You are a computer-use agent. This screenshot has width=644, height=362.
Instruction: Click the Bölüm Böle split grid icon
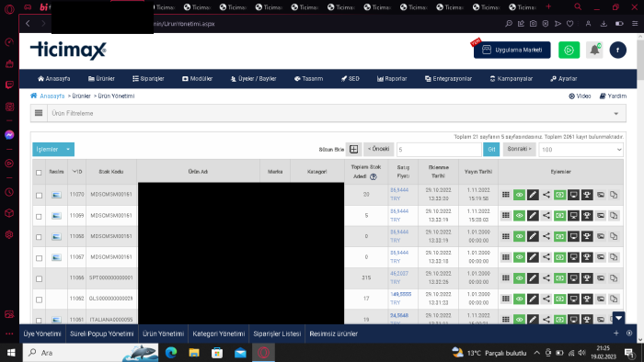353,149
